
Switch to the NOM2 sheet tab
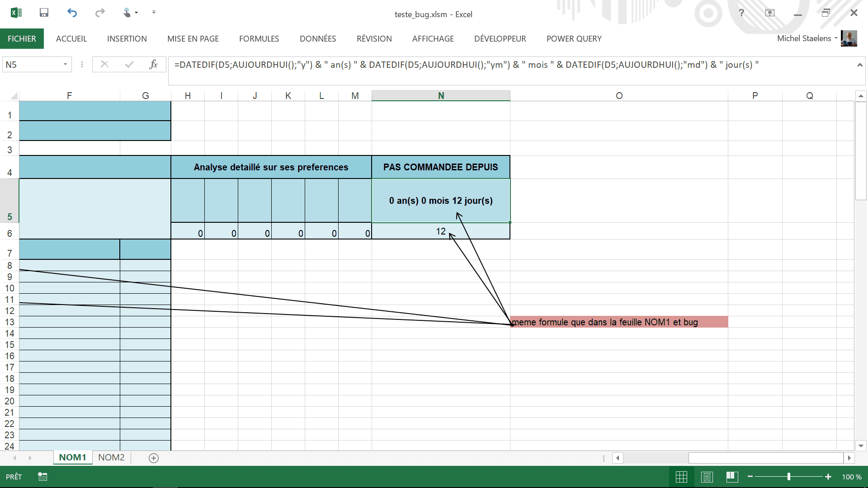111,457
